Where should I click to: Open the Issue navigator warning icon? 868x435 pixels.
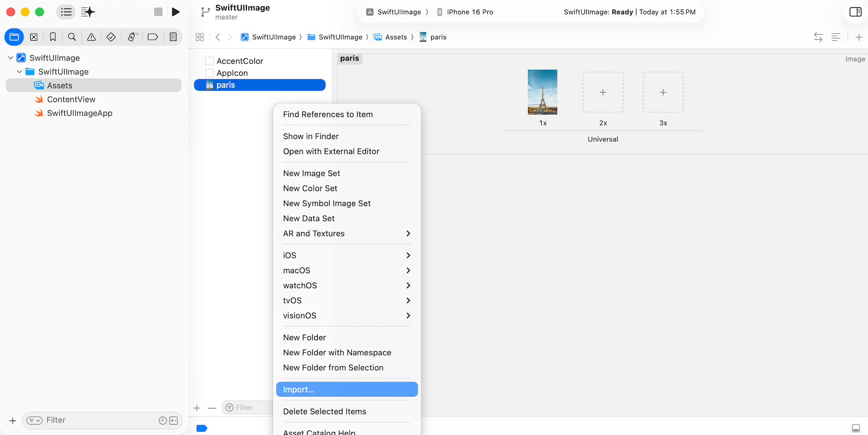[91, 37]
